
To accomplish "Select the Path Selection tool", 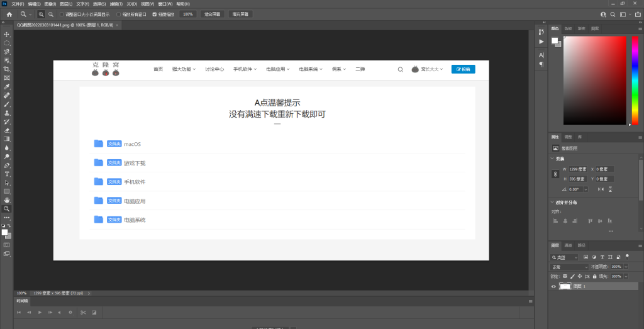I will (x=6, y=183).
